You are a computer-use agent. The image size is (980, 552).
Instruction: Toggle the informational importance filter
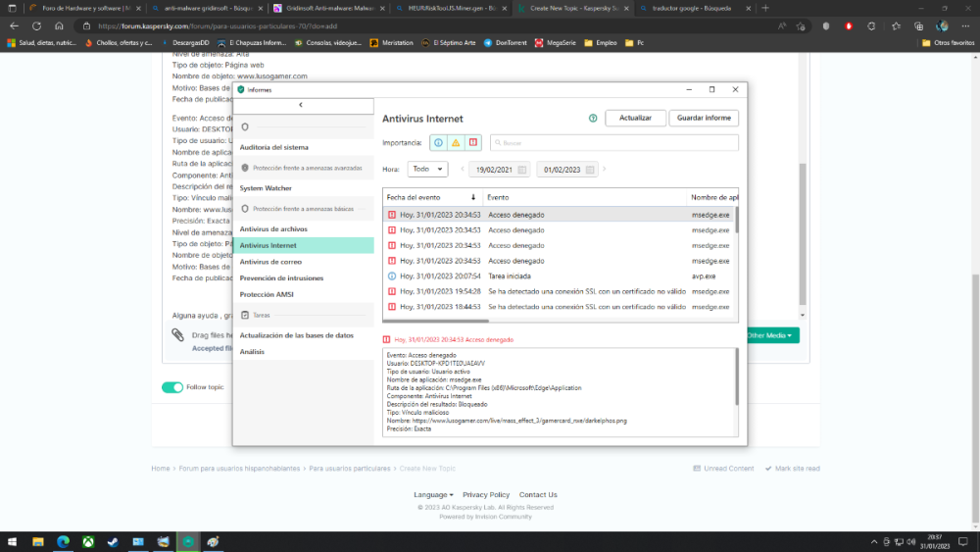tap(438, 142)
